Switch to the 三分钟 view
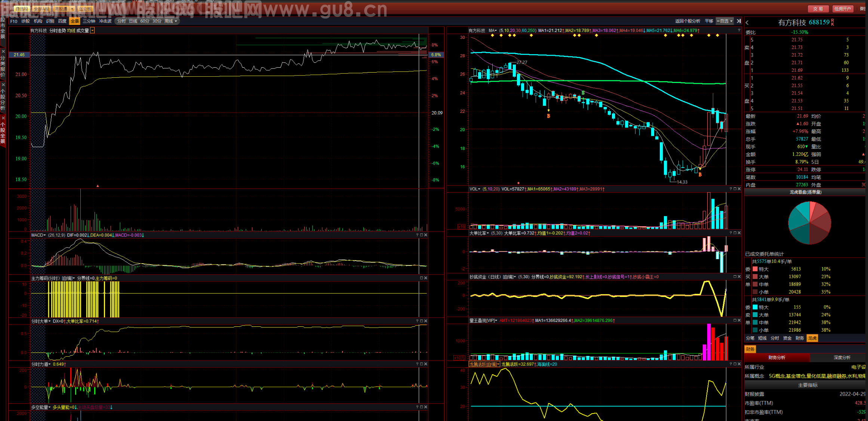 coord(89,21)
